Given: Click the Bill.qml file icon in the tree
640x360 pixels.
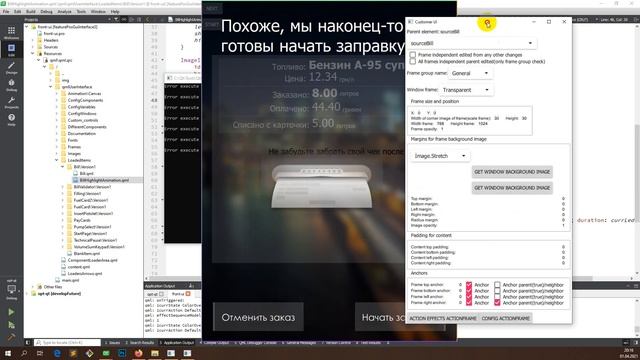Looking at the screenshot, I should 76,173.
